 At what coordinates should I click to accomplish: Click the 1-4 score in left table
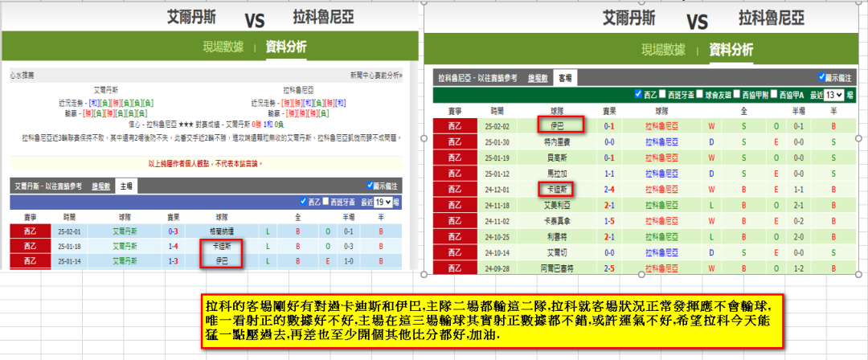coord(174,246)
